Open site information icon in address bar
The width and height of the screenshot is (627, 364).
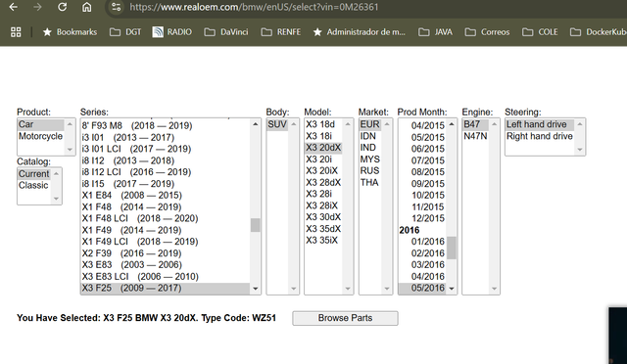point(116,7)
